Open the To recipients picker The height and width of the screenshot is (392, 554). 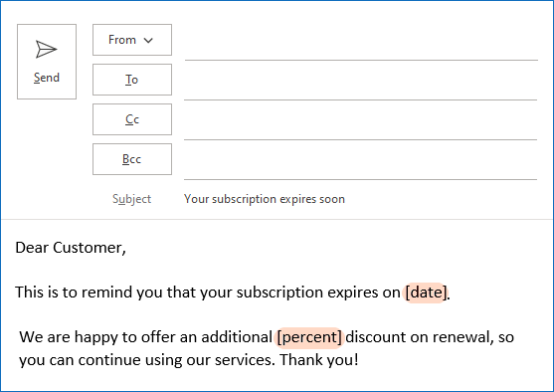click(x=132, y=80)
